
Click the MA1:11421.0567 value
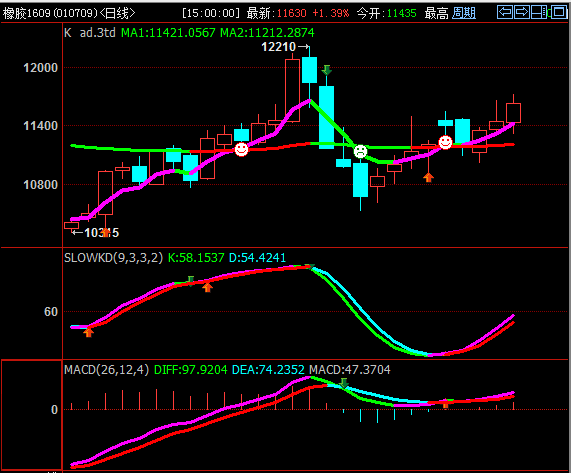click(x=168, y=33)
